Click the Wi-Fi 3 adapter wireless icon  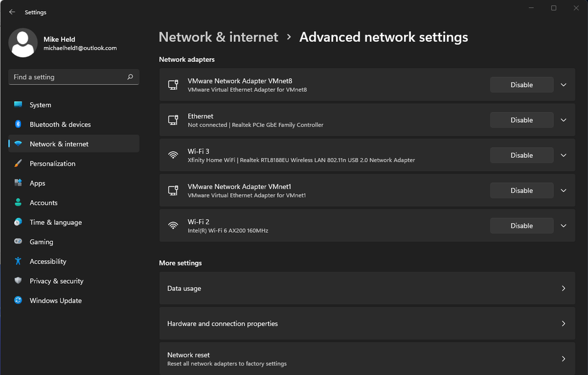click(173, 155)
